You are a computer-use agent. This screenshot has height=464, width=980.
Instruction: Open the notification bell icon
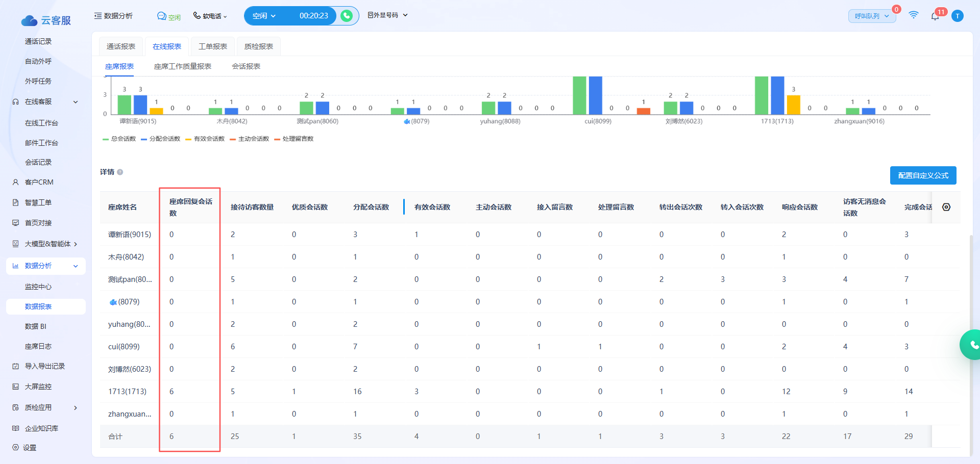tap(935, 16)
